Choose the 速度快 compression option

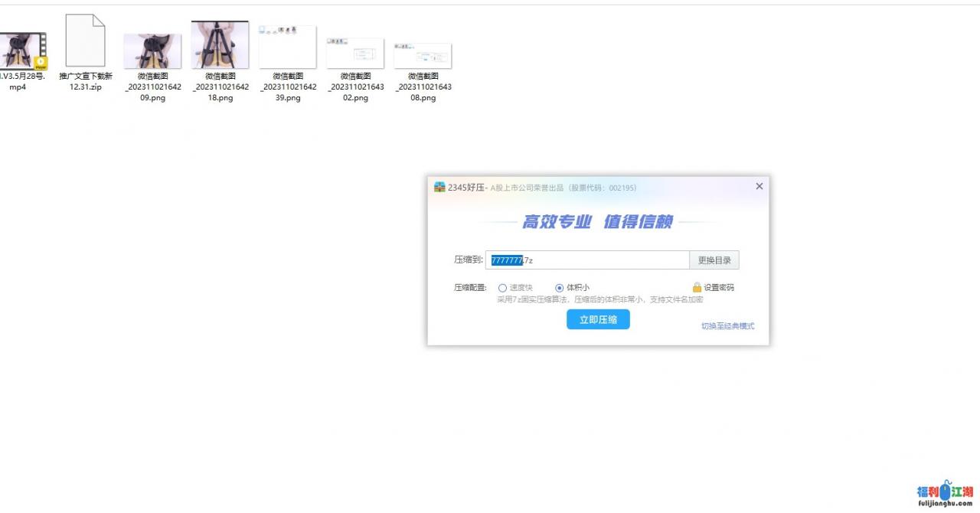click(x=503, y=288)
